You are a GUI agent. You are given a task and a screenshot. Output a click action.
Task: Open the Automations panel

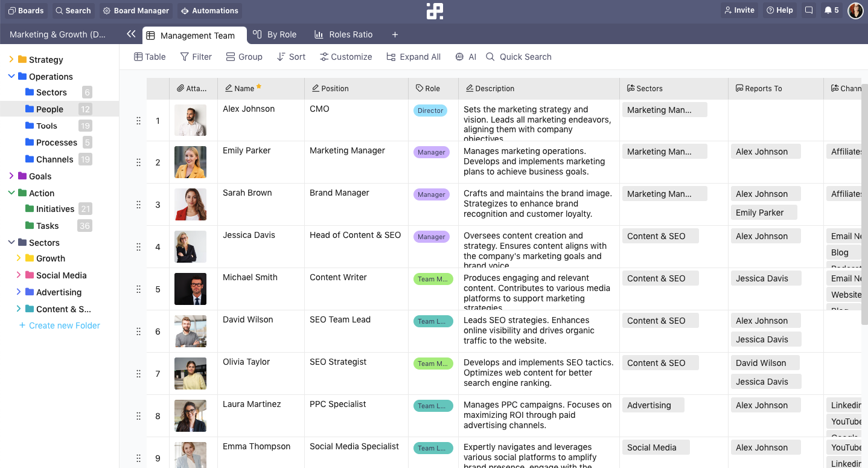(x=209, y=10)
